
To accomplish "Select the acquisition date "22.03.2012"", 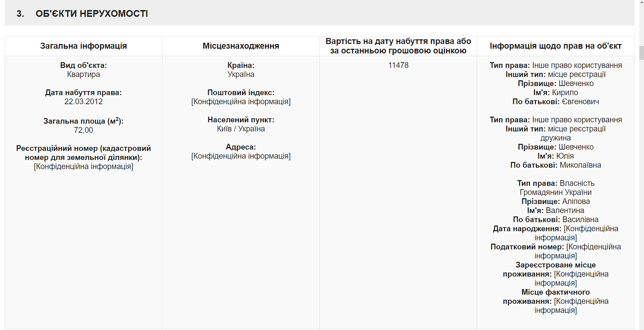I will point(84,102).
